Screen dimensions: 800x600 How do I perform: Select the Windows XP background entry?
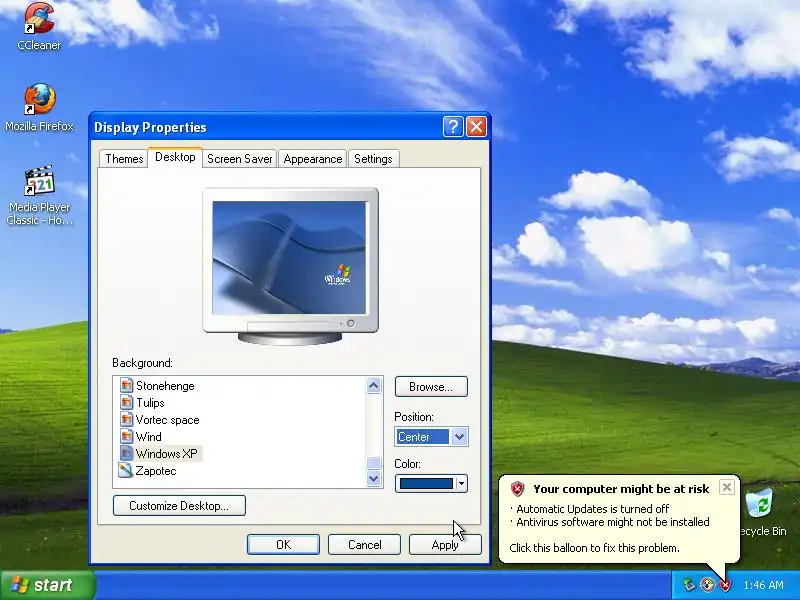[167, 454]
